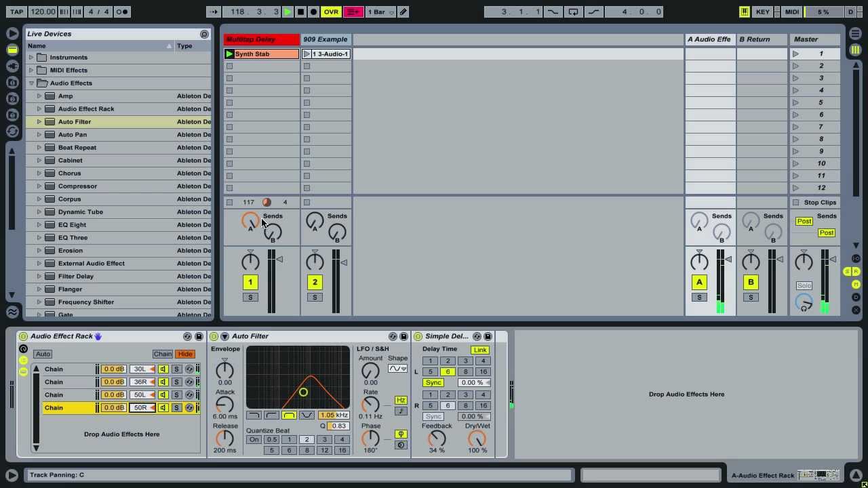Click the browser search icon button
Viewport: 868px width, 488px height.
click(x=204, y=34)
